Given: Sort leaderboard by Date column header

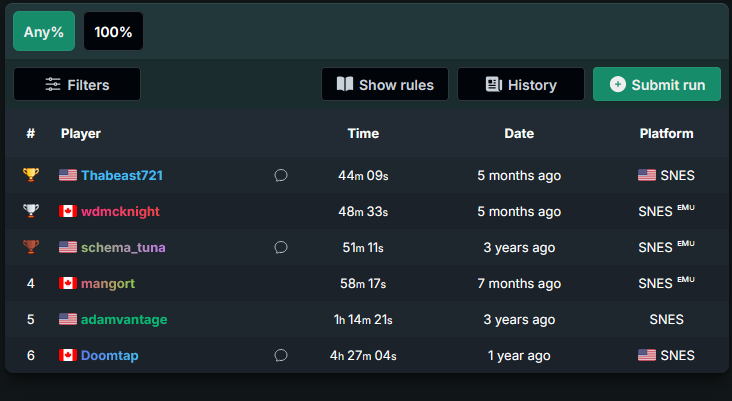Looking at the screenshot, I should (x=519, y=134).
